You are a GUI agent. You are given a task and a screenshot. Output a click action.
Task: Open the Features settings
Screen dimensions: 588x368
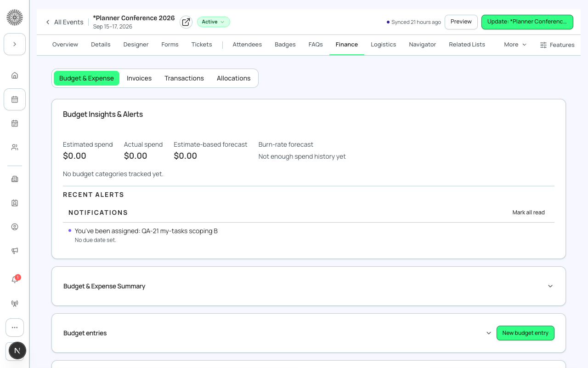tap(557, 45)
